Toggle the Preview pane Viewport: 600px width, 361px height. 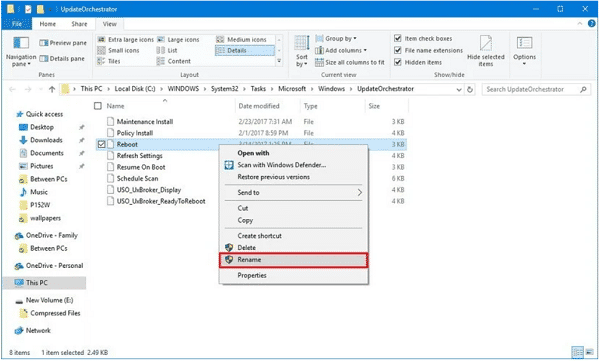tap(63, 43)
